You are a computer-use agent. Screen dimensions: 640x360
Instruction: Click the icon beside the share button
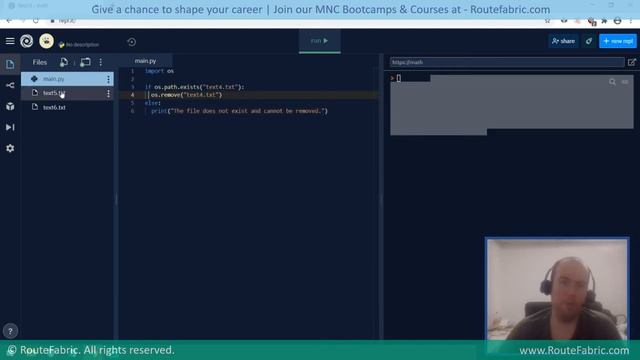589,41
